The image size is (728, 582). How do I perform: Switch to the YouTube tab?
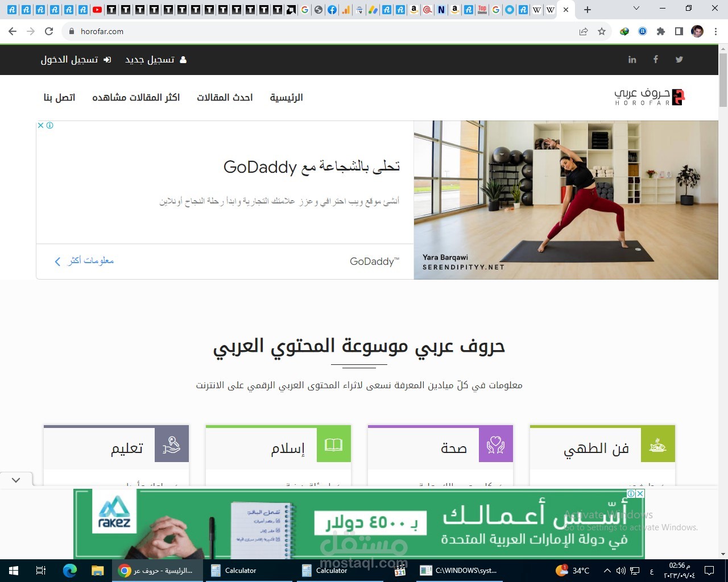[x=97, y=10]
